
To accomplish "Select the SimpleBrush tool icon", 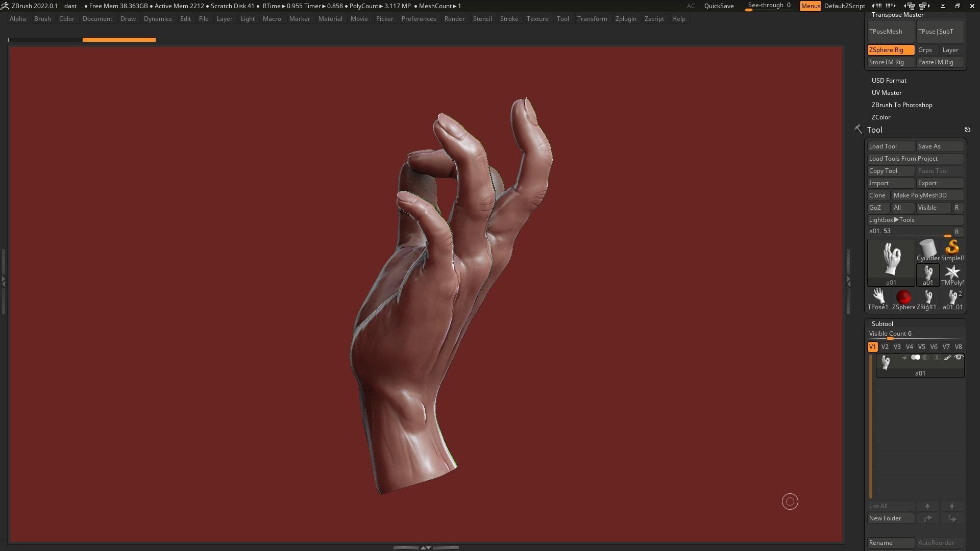I will tap(952, 251).
